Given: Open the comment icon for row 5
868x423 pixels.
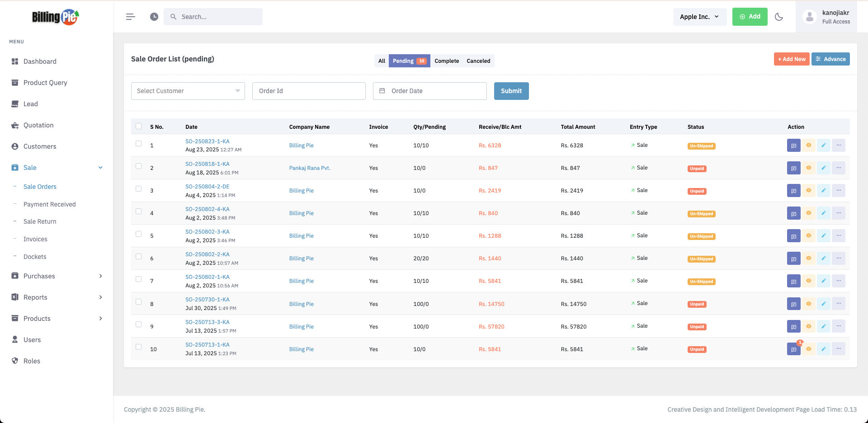Looking at the screenshot, I should tap(793, 236).
